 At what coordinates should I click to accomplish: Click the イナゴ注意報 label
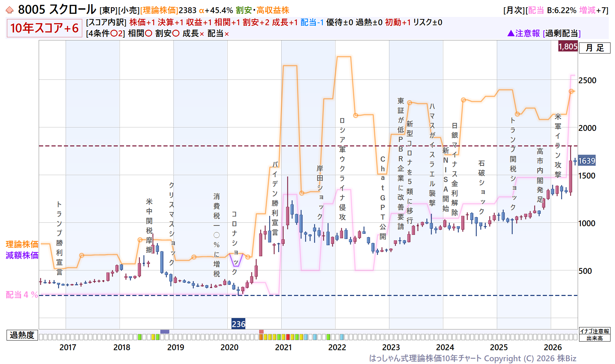pos(595,331)
